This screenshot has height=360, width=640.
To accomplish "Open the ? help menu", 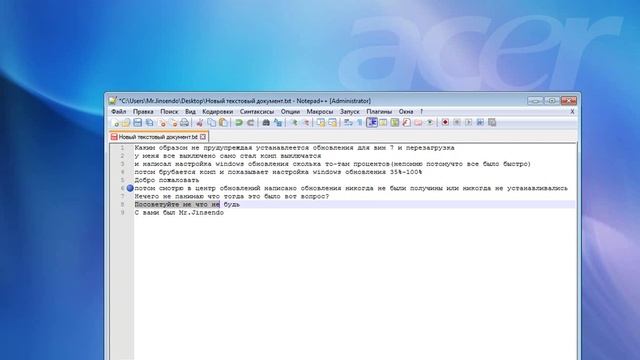I will tap(422, 111).
